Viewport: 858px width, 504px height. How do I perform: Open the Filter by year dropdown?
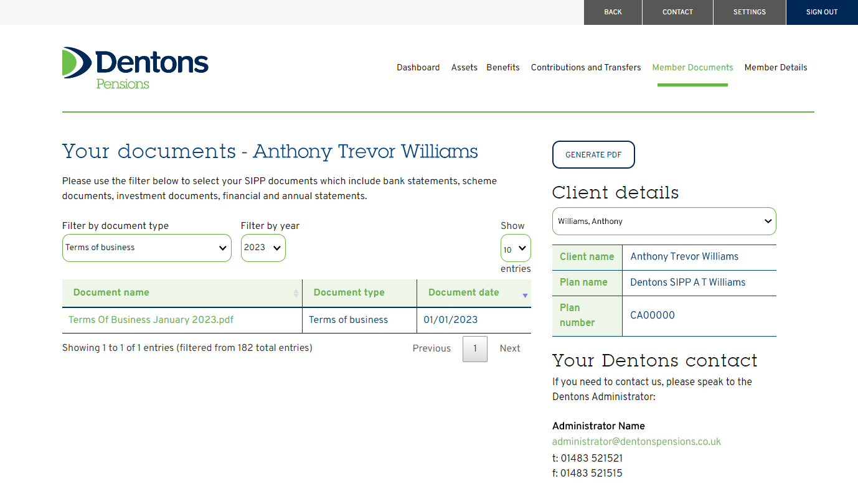pos(263,248)
